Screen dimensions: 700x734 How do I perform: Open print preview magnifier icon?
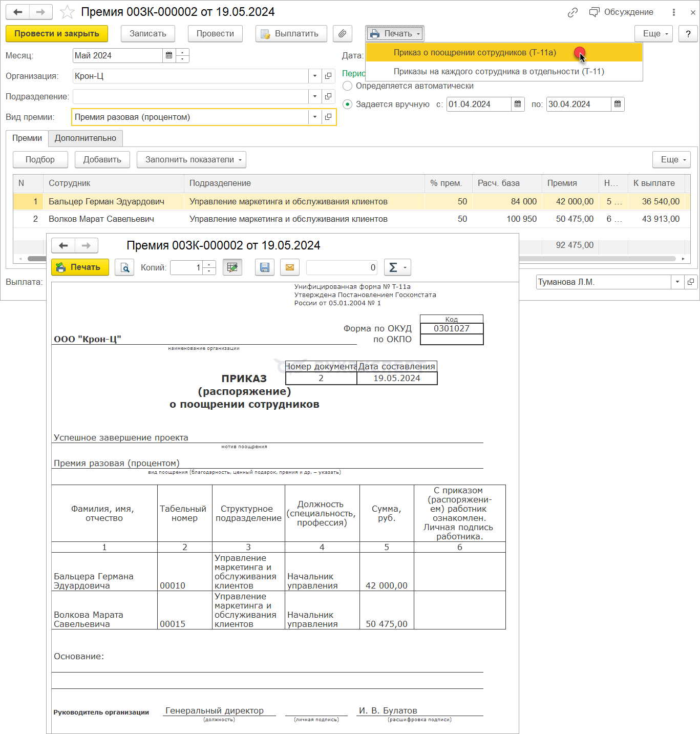124,267
